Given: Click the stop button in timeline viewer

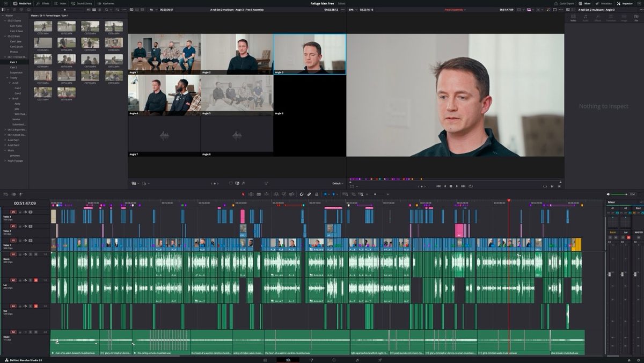Looking at the screenshot, I should tap(451, 186).
